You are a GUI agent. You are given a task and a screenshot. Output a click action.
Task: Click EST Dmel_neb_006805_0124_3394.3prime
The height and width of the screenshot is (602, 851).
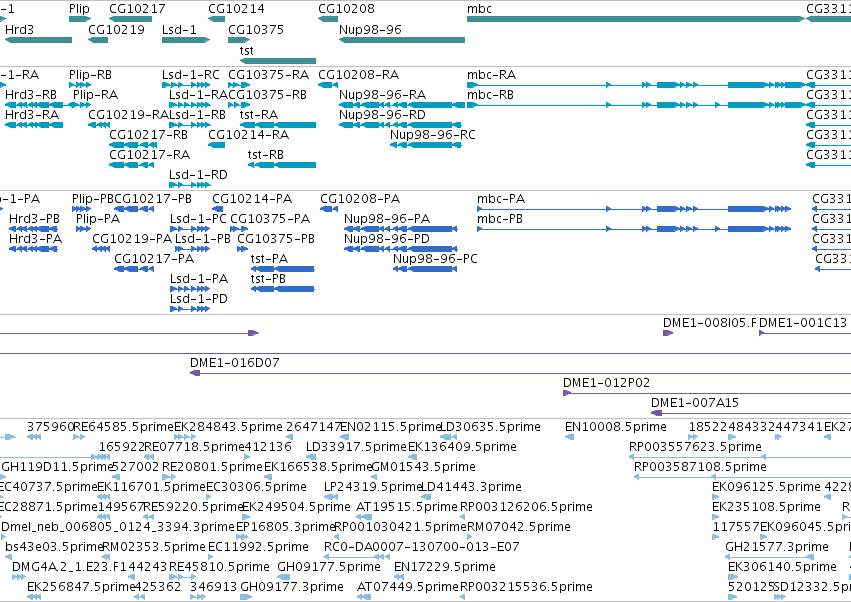coord(118,527)
